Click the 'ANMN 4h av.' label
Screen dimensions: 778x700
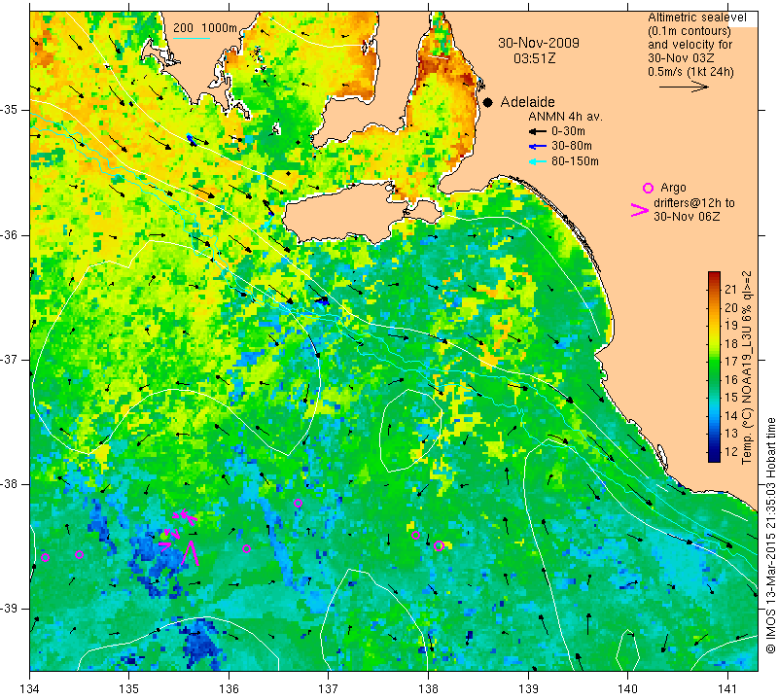tap(565, 117)
